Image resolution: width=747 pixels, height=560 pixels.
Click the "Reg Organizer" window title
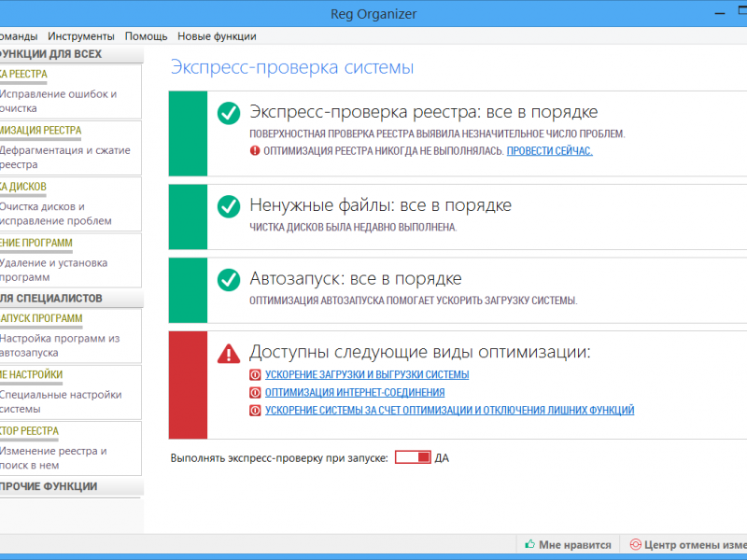(x=373, y=14)
